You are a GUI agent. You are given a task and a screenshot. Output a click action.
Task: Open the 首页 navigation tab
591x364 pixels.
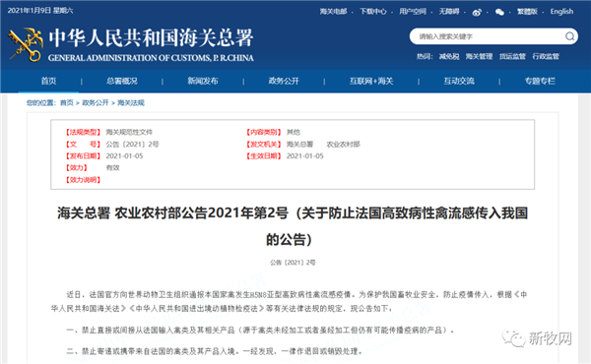click(48, 81)
